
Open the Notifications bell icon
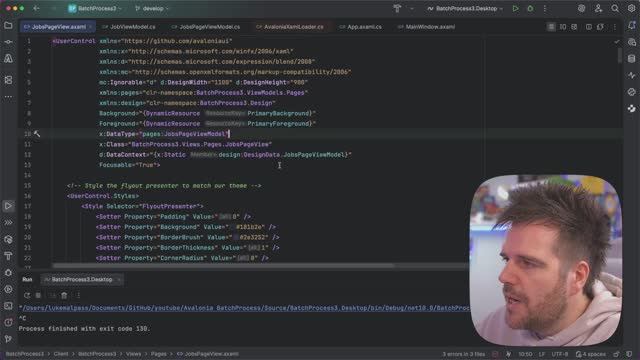click(x=632, y=25)
